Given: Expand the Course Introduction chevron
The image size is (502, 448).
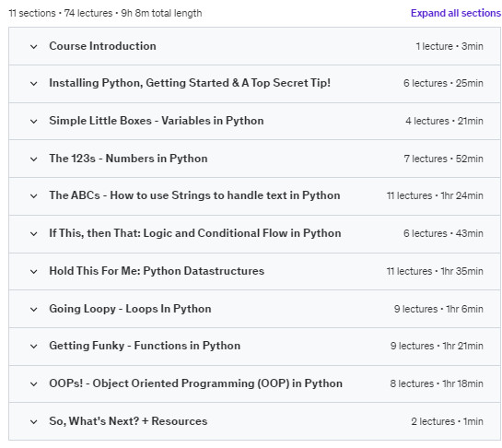Looking at the screenshot, I should (x=33, y=47).
